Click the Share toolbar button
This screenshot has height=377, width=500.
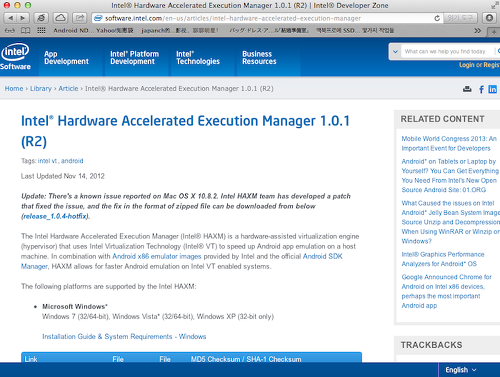tap(80, 18)
